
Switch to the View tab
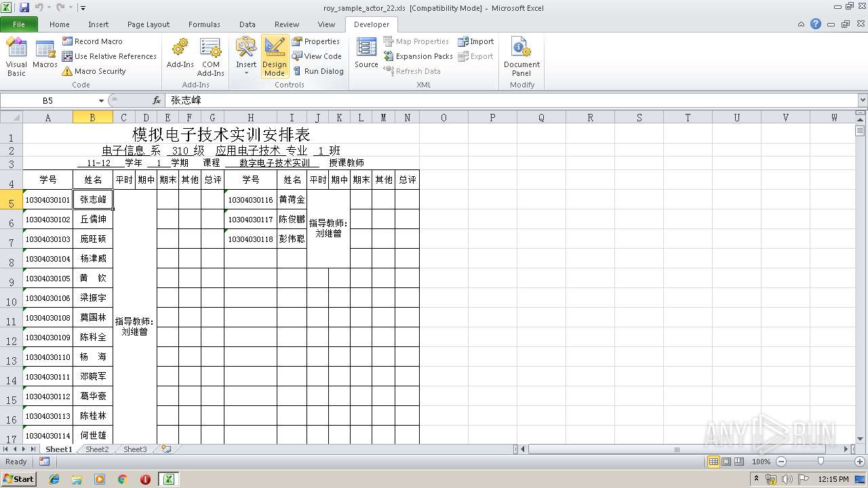pos(326,24)
